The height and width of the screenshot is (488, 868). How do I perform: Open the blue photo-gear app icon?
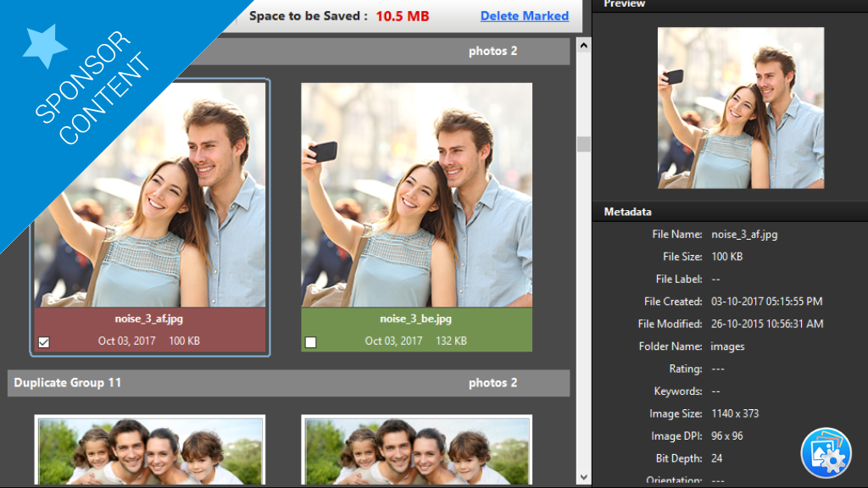pos(826,453)
